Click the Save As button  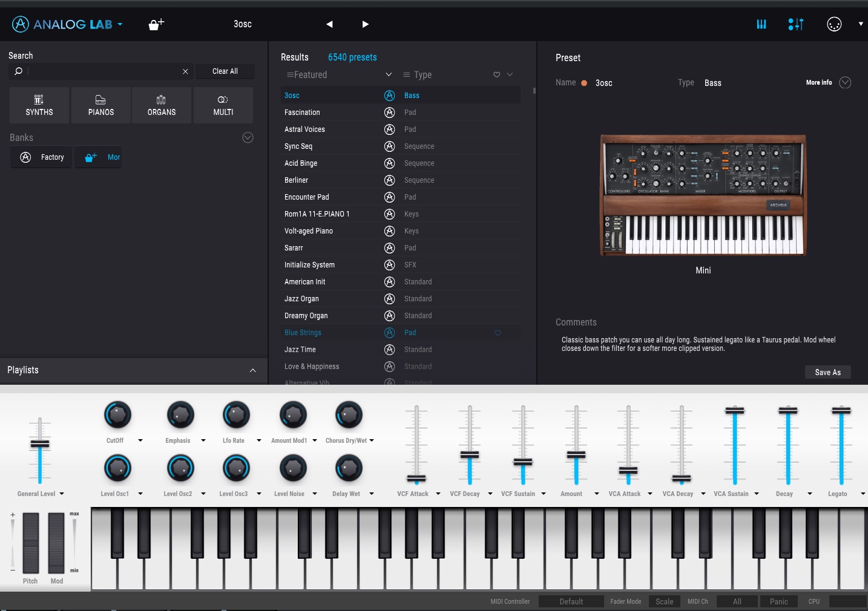pyautogui.click(x=828, y=372)
